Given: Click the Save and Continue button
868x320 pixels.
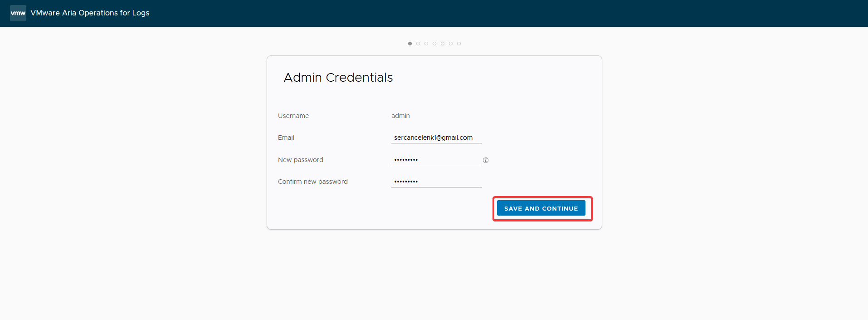Looking at the screenshot, I should click(541, 208).
